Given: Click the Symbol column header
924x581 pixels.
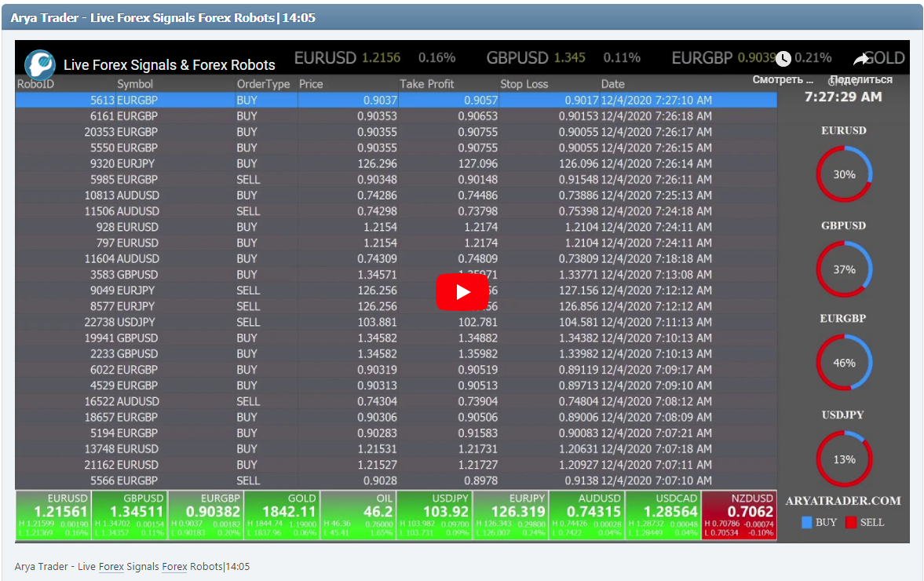Looking at the screenshot, I should click(x=135, y=84).
